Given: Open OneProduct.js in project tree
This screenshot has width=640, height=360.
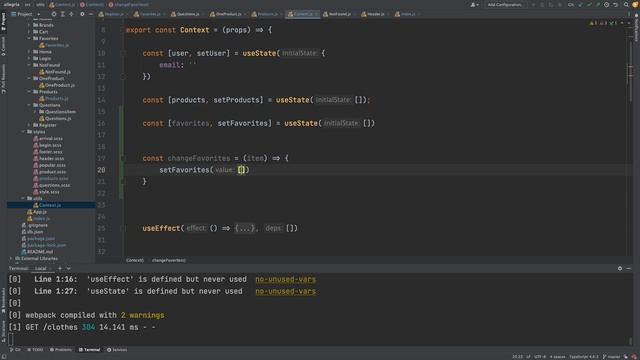Looking at the screenshot, I should tap(57, 85).
